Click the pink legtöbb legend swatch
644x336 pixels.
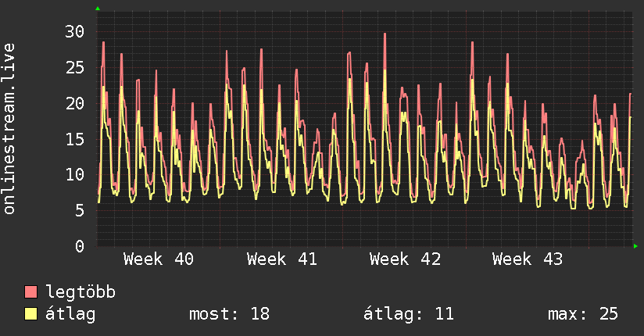[x=30, y=291]
